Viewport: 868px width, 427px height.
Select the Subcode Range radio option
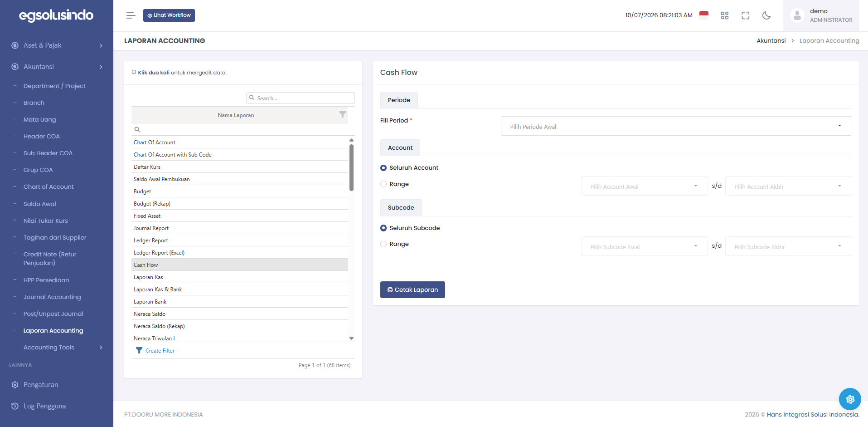click(383, 244)
